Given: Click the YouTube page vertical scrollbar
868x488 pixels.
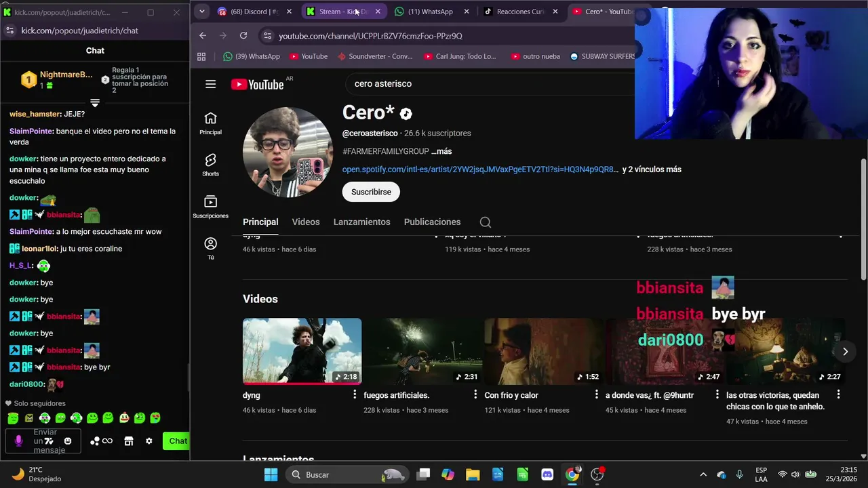Looking at the screenshot, I should (863, 219).
